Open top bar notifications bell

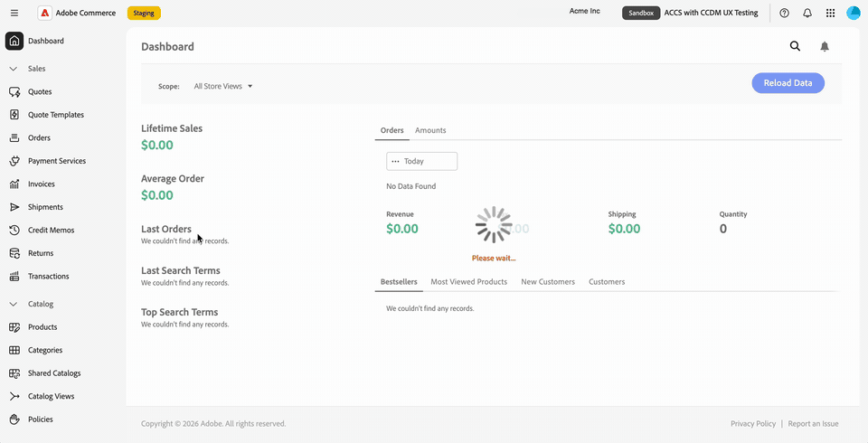click(x=807, y=13)
